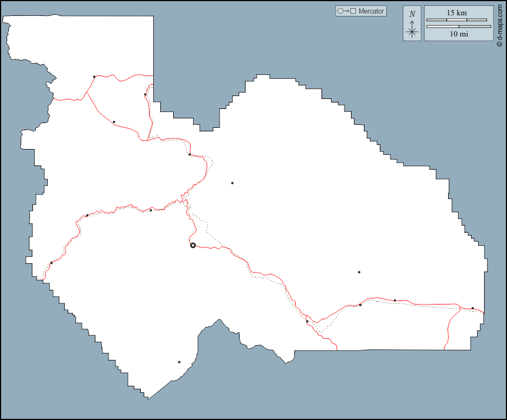Select the easternmost city dot on the road
Viewport: 507px width, 420px height.
pyautogui.click(x=473, y=308)
